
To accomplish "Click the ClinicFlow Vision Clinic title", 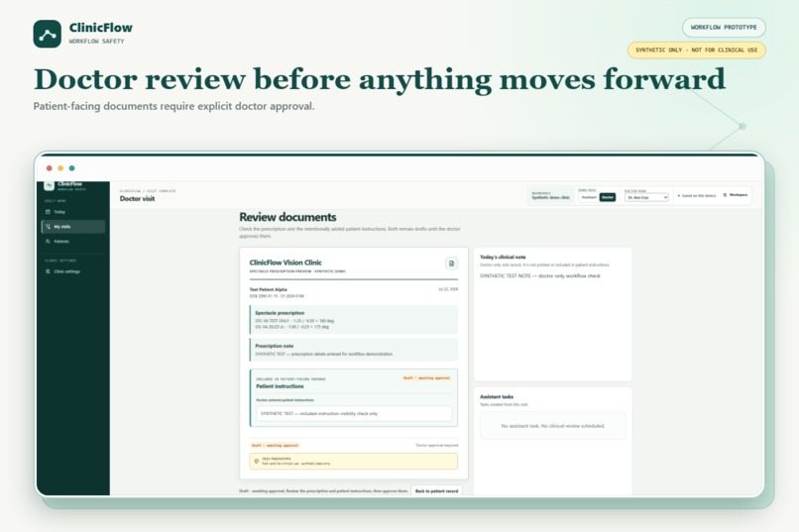I will tap(285, 263).
